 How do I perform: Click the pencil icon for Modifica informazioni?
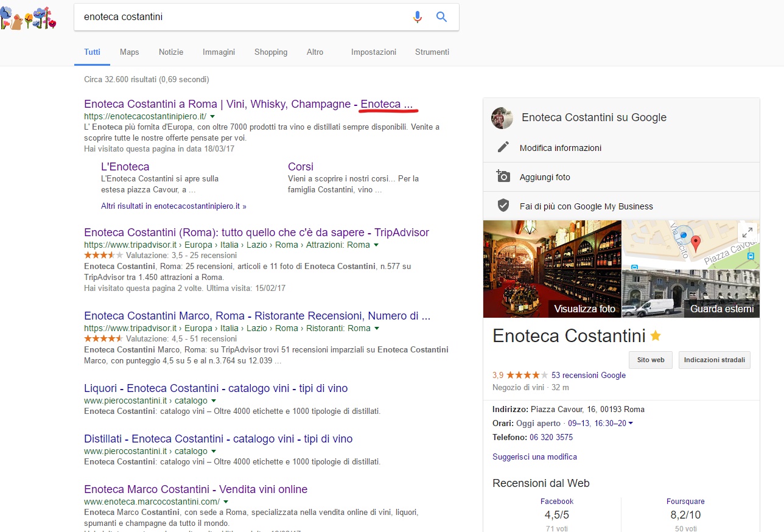click(x=503, y=147)
